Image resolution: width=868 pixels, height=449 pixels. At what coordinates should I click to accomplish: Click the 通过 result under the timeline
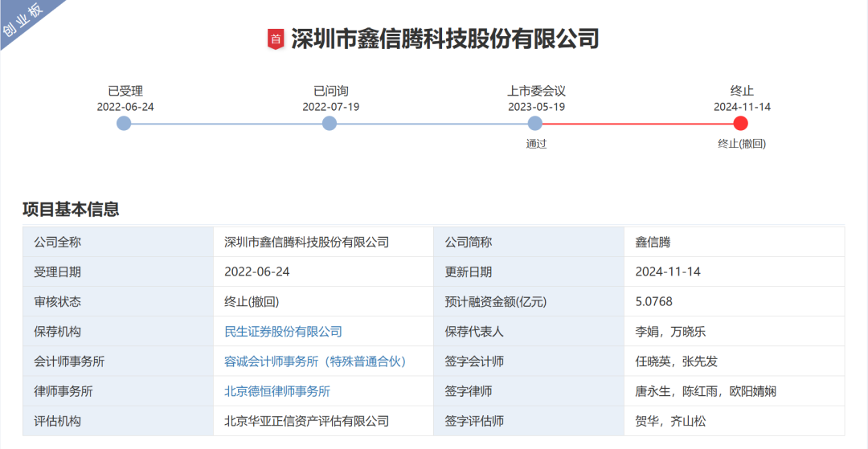pos(536,144)
